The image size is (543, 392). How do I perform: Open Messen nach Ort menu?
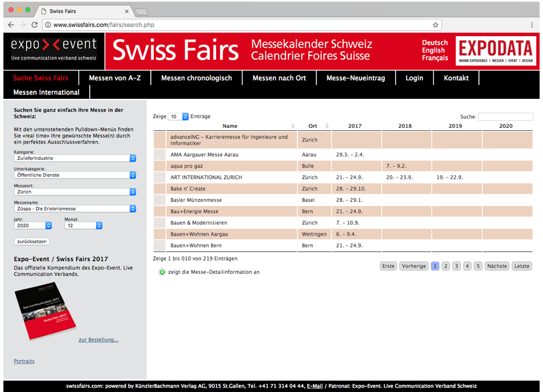(x=279, y=78)
